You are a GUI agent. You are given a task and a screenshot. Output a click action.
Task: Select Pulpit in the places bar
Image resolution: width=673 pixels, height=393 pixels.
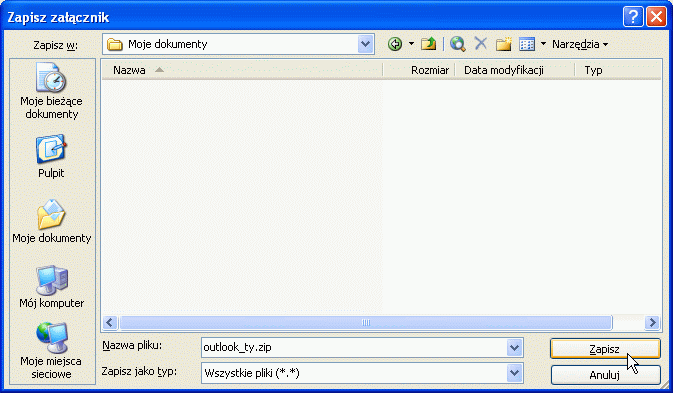tap(51, 157)
